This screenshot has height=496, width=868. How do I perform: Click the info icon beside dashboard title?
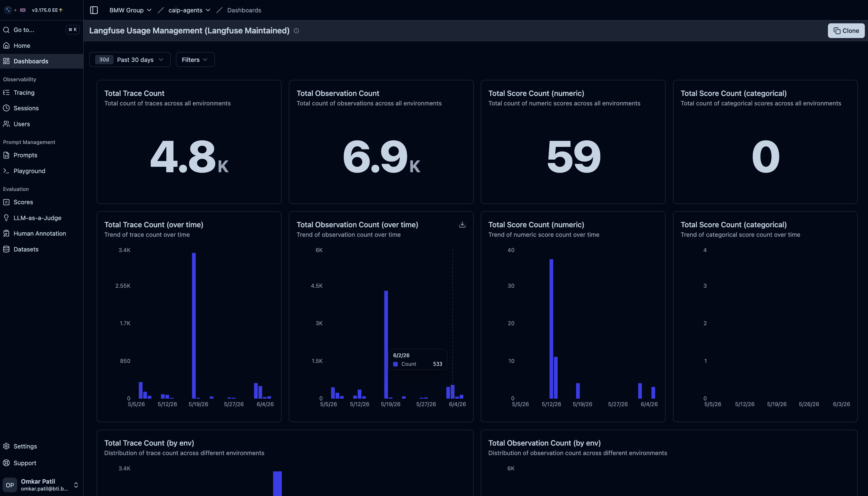[x=297, y=31]
